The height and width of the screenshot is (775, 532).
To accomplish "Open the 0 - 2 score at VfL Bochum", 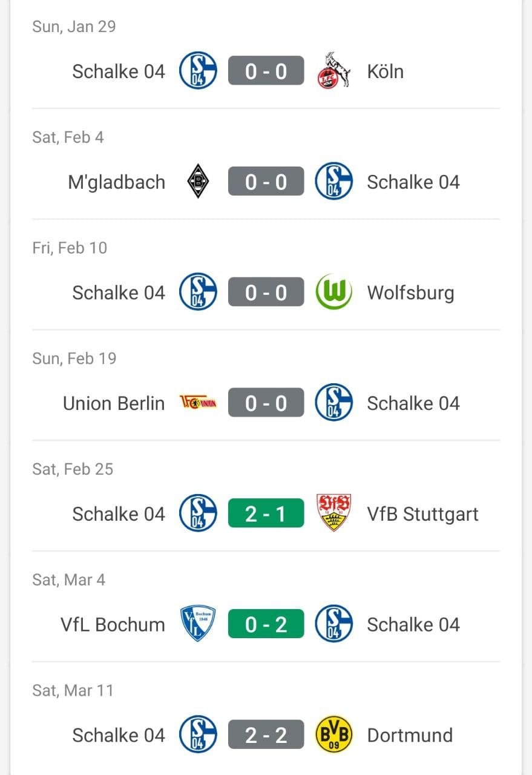I will click(266, 624).
